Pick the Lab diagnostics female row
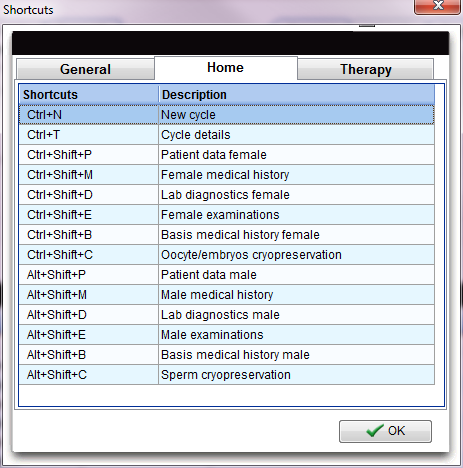Viewport: 463px width, 468px height. (x=227, y=195)
